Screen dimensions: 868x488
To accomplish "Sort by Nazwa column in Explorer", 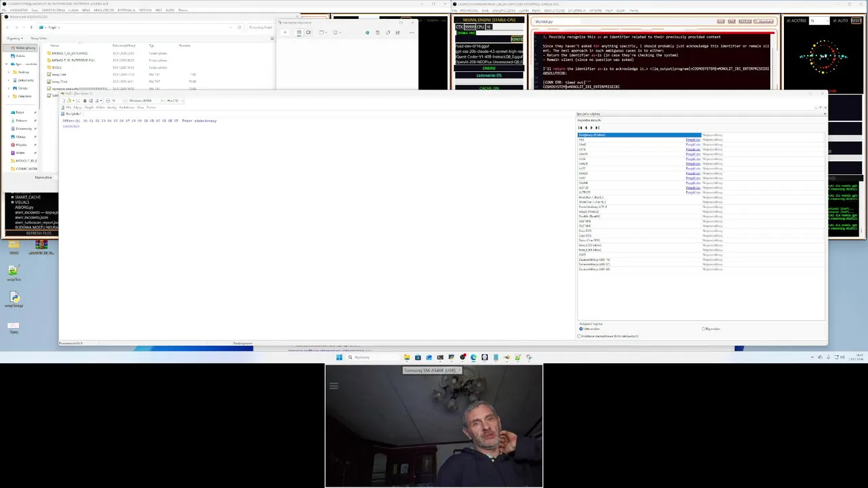I will (54, 45).
